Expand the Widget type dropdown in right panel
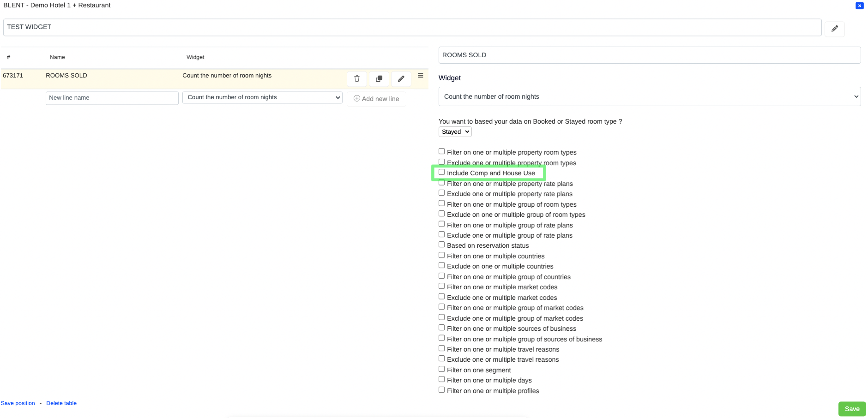868x418 pixels. click(x=649, y=97)
